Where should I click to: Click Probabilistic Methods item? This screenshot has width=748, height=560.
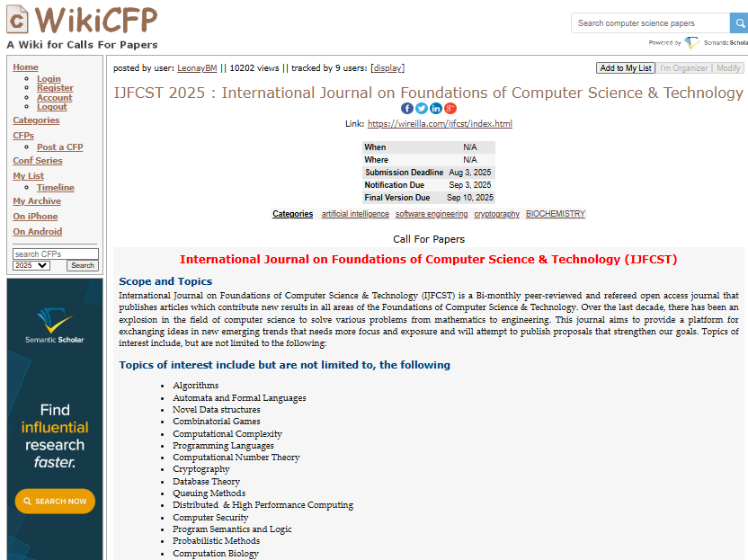216,541
